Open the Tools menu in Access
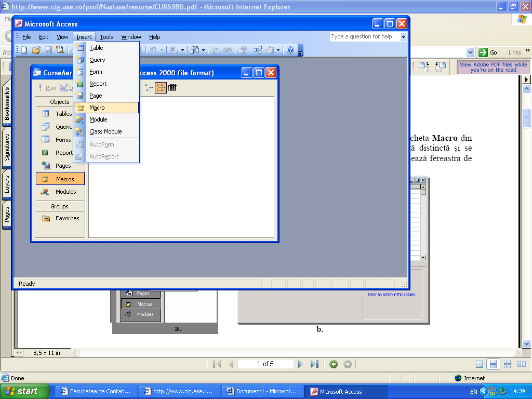 pyautogui.click(x=107, y=37)
